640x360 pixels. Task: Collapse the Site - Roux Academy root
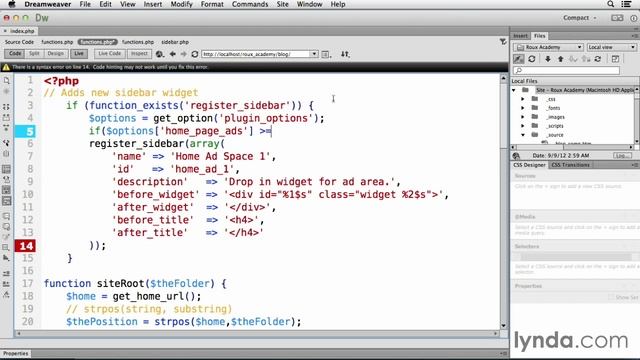pyautogui.click(x=514, y=90)
